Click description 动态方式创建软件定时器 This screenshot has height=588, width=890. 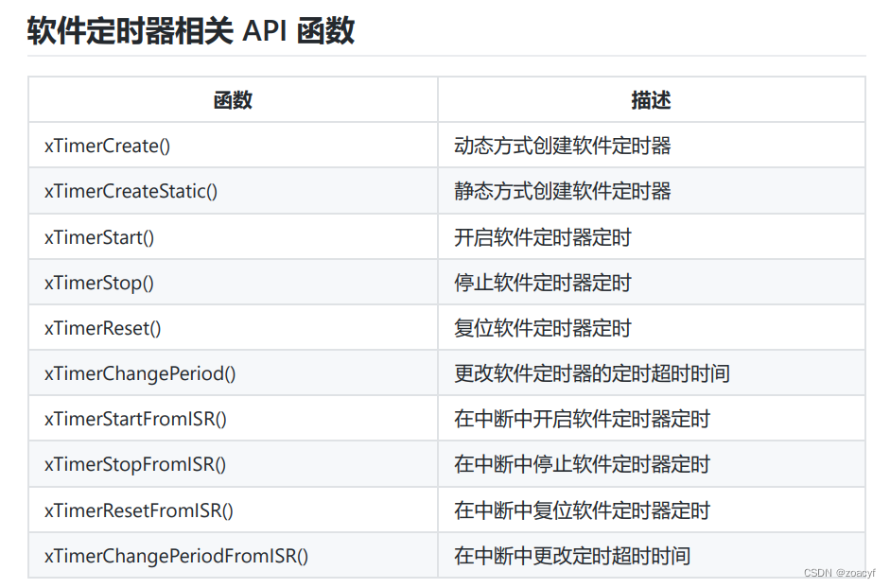tap(563, 146)
